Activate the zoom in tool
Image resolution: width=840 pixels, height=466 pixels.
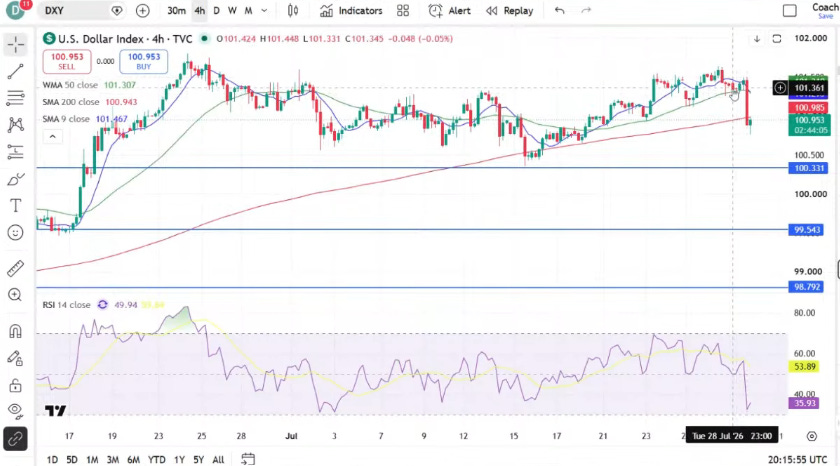(16, 295)
